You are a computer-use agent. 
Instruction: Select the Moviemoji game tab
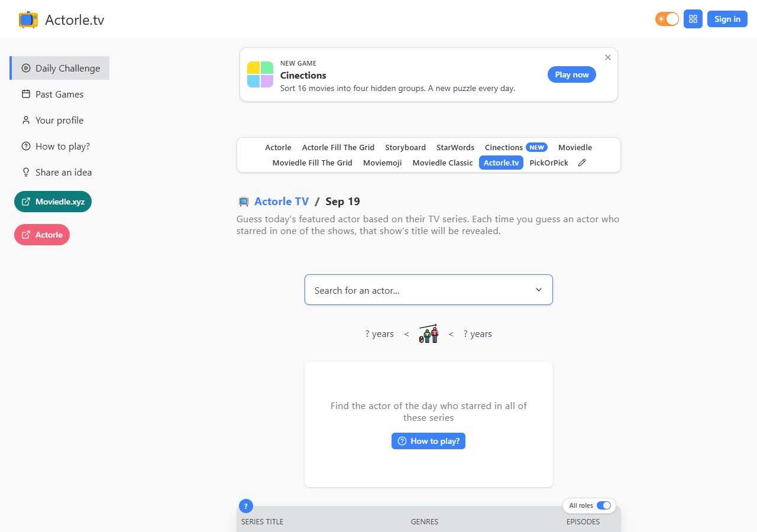click(382, 163)
